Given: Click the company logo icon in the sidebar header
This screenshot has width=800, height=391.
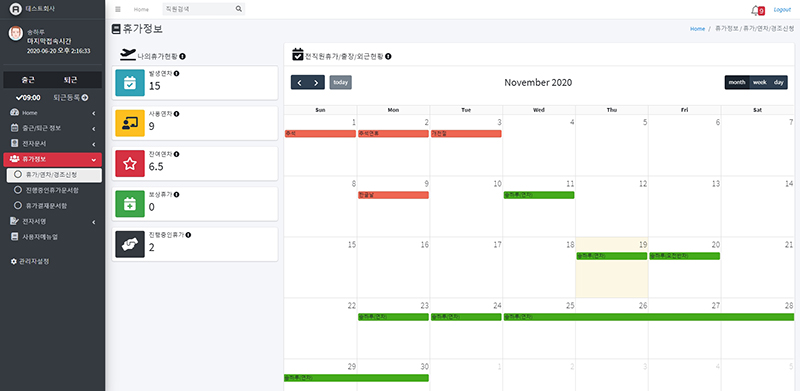Looking at the screenshot, I should [16, 9].
